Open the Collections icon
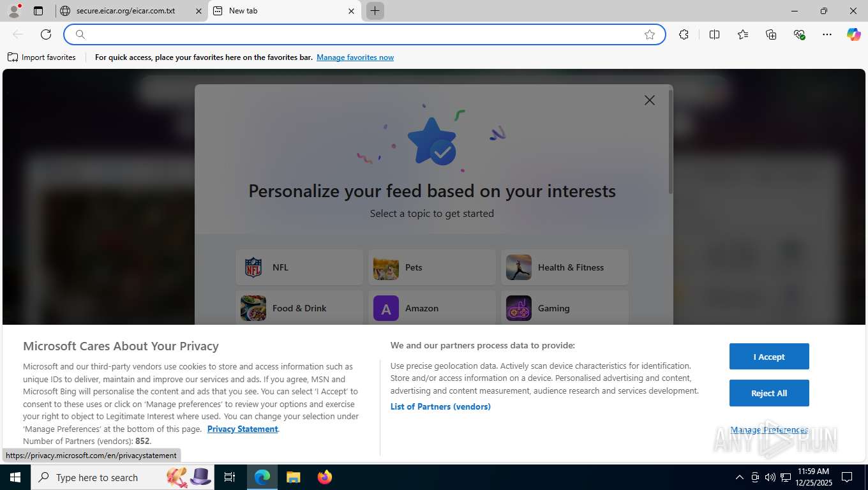This screenshot has width=868, height=490. point(771,34)
